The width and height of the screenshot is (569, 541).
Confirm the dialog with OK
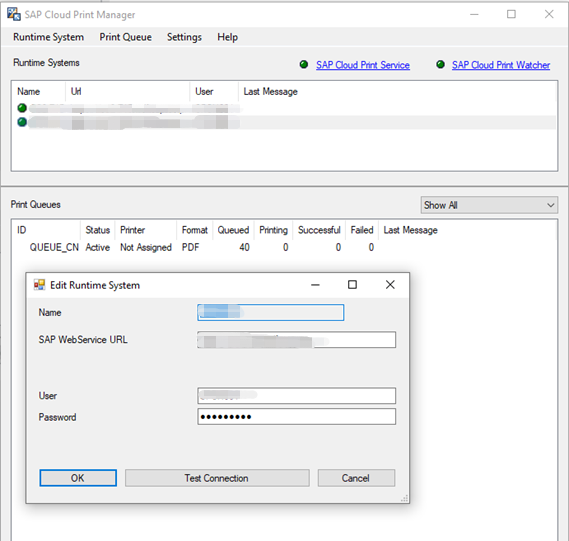tap(78, 478)
